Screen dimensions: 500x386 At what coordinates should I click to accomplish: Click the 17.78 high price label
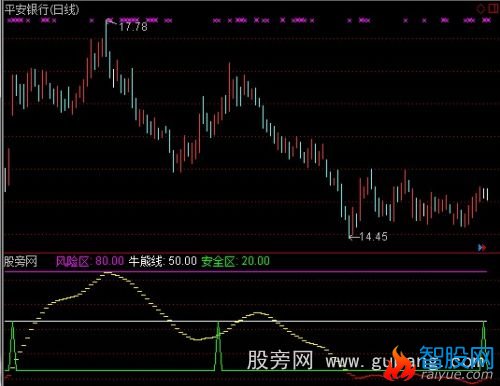click(133, 27)
